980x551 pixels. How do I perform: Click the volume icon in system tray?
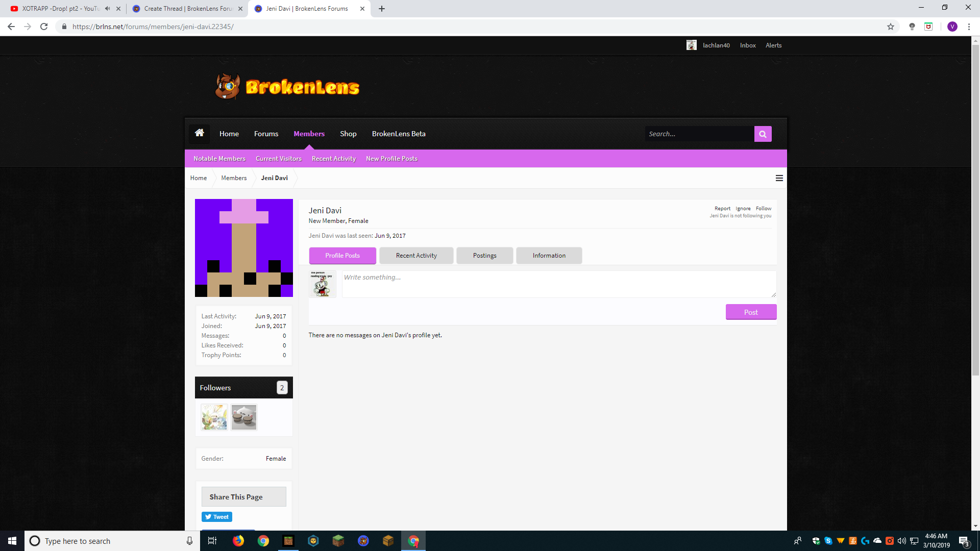pyautogui.click(x=902, y=541)
